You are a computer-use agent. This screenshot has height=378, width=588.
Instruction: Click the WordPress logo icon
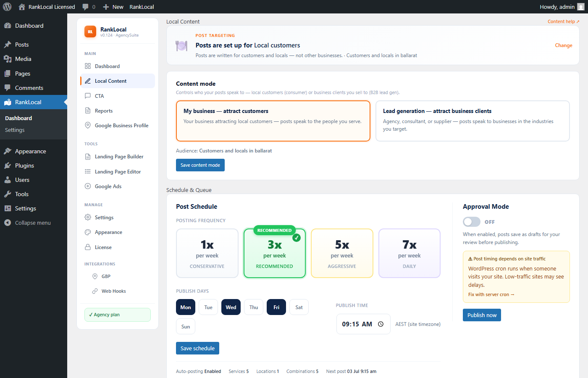(7, 7)
